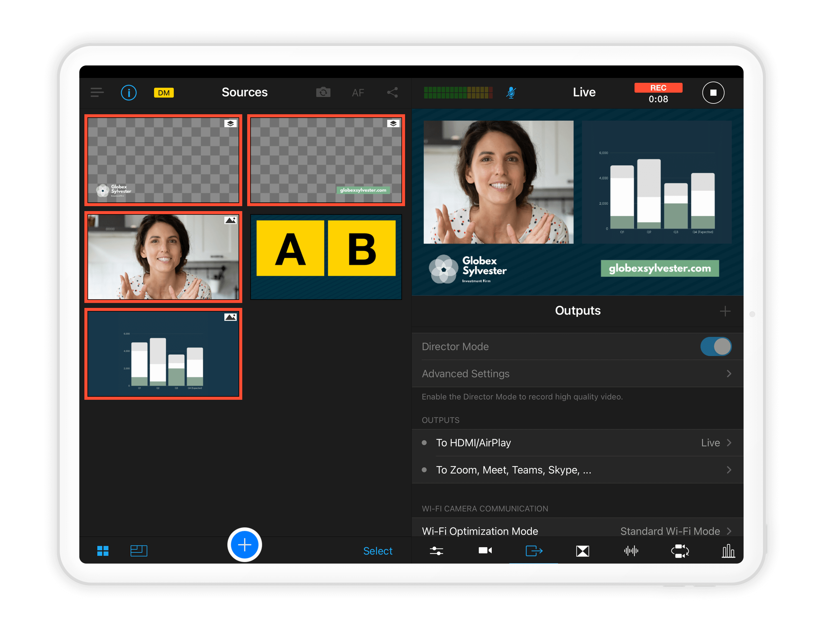This screenshot has height=644, width=824.
Task: Open Wi-Fi Optimization Mode options
Action: point(577,531)
